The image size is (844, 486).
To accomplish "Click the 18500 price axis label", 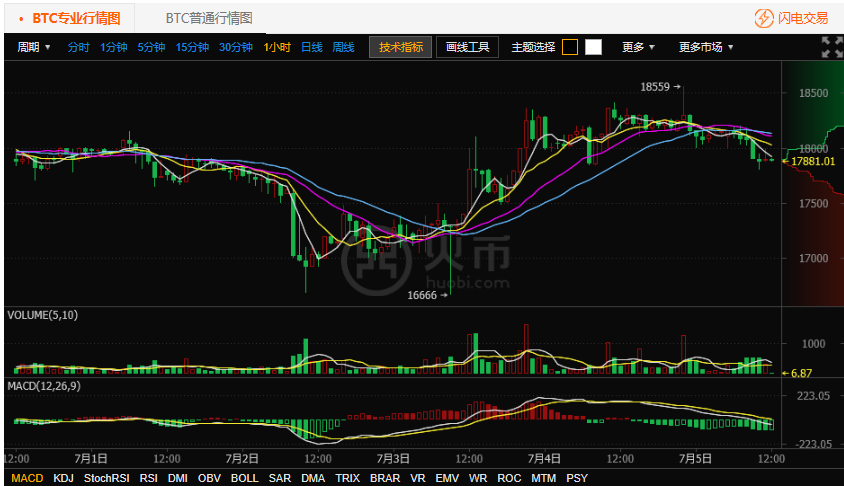I will pyautogui.click(x=813, y=93).
